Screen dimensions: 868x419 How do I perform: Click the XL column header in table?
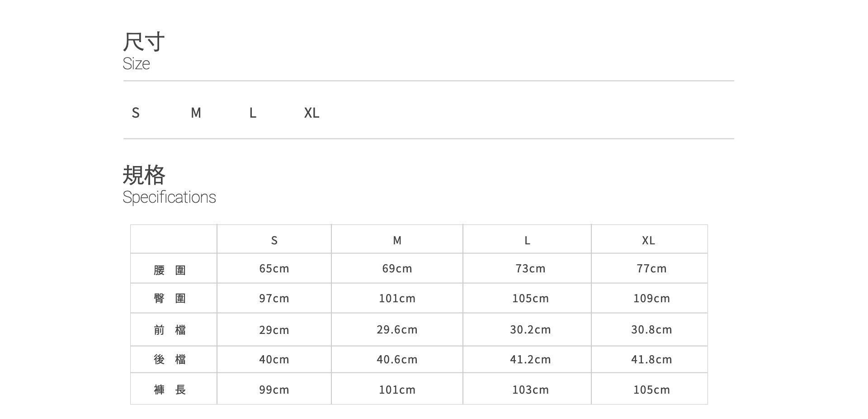click(x=649, y=240)
